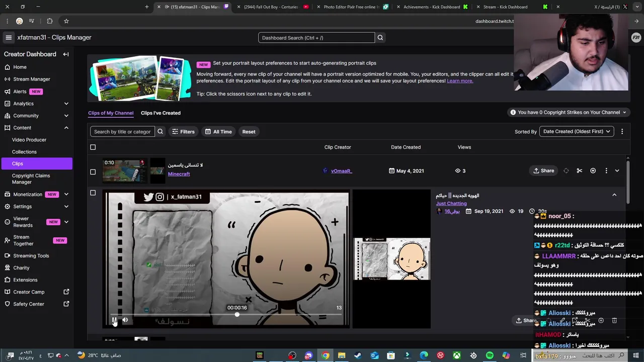Screen dimensions: 644x362
Task: Reset the clip filters
Action: click(249, 132)
